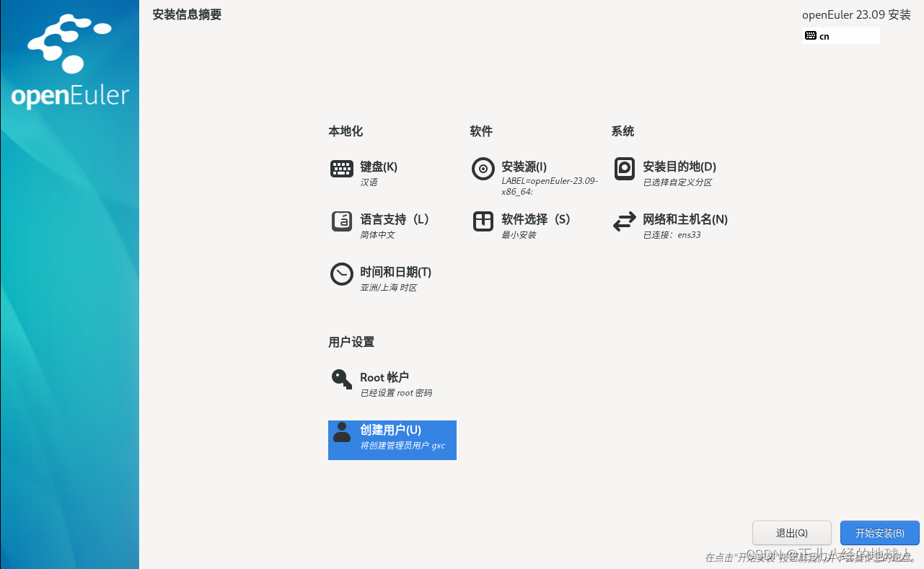Image resolution: width=924 pixels, height=569 pixels.
Task: Click the clock icon for 时间和日期
Action: coord(342,274)
